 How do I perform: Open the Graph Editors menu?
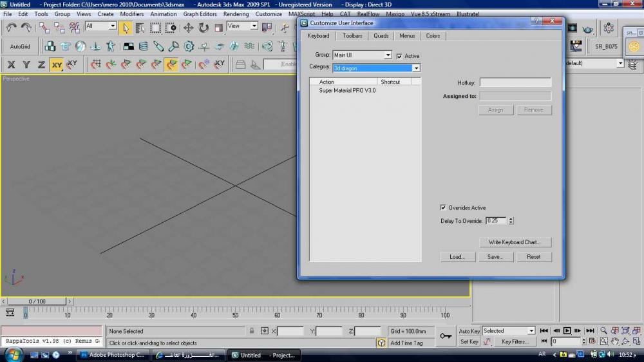point(200,14)
